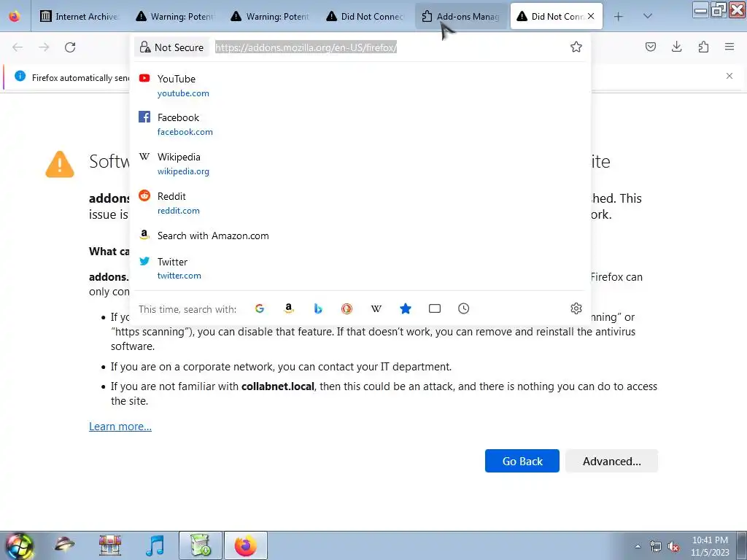This screenshot has width=747, height=560.
Task: Open the Firefox application hamburger menu
Action: tap(729, 47)
